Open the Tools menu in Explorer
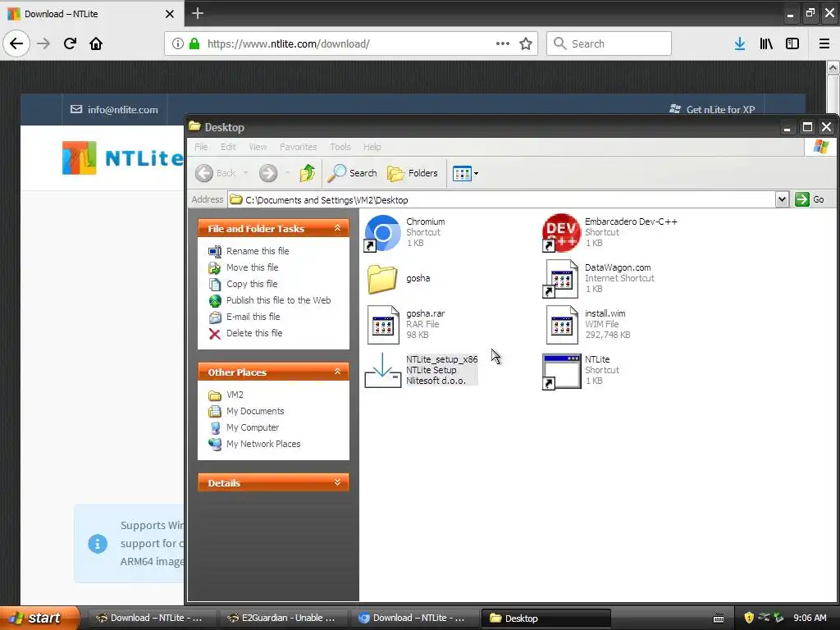 340,147
